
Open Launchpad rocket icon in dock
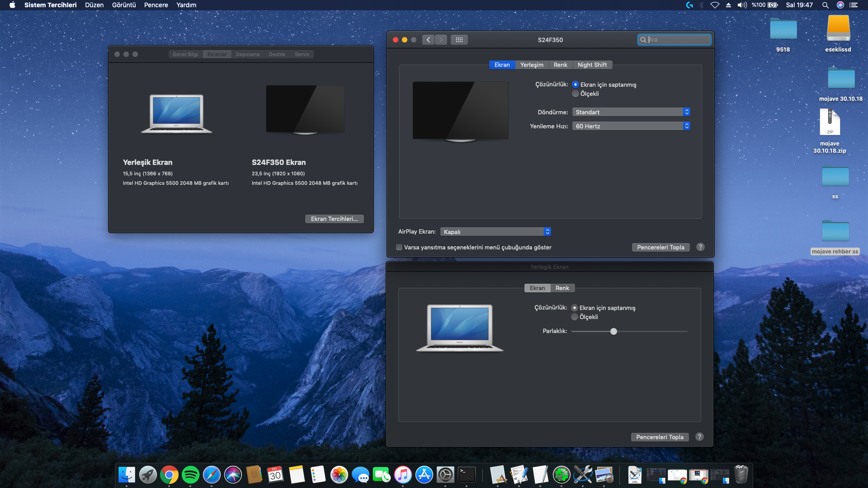point(148,475)
